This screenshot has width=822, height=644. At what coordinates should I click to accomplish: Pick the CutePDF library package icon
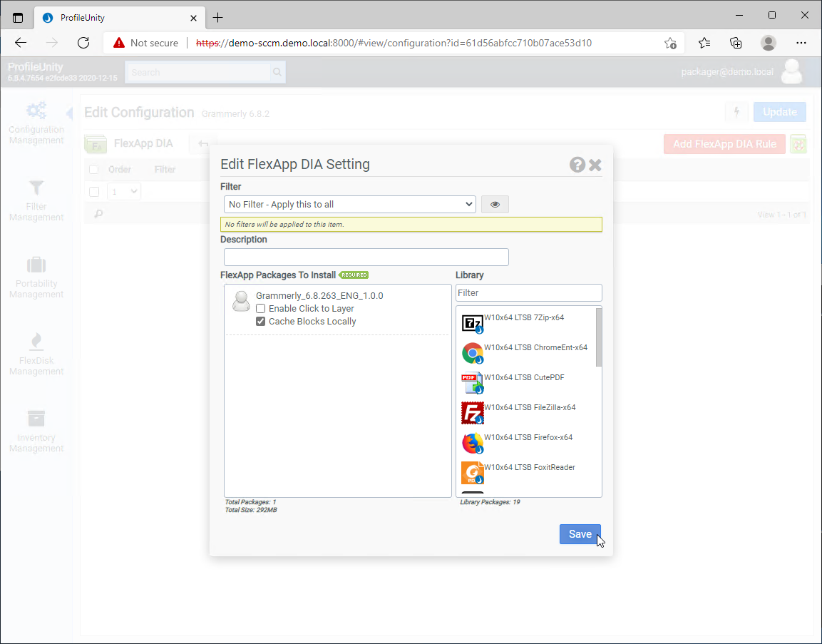pos(473,384)
